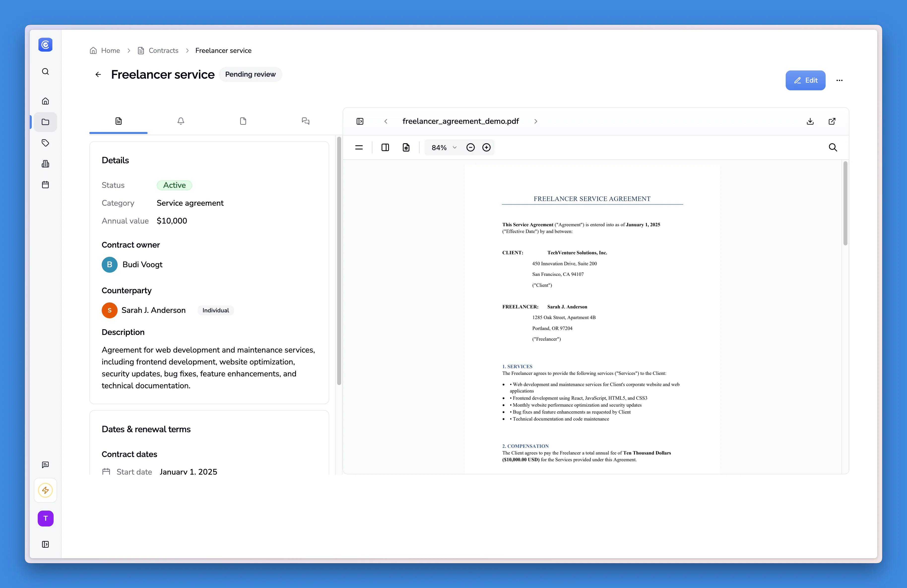Toggle two-page spread view in PDF viewer
Image resolution: width=907 pixels, height=588 pixels.
[385, 147]
